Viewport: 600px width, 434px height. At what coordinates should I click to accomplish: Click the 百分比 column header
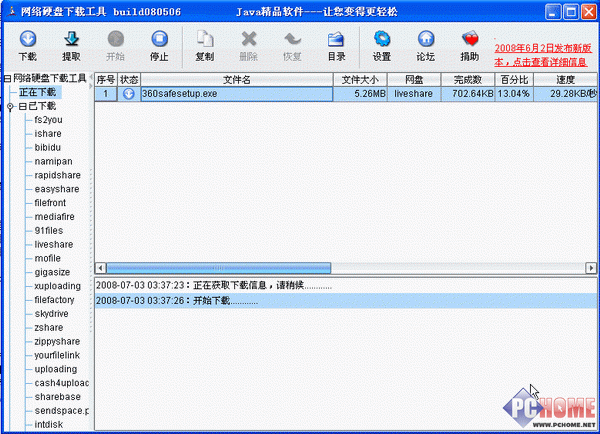pos(514,79)
